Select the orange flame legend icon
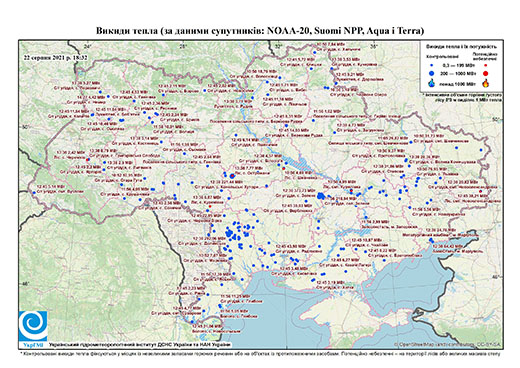The image size is (520, 368). (x=486, y=83)
